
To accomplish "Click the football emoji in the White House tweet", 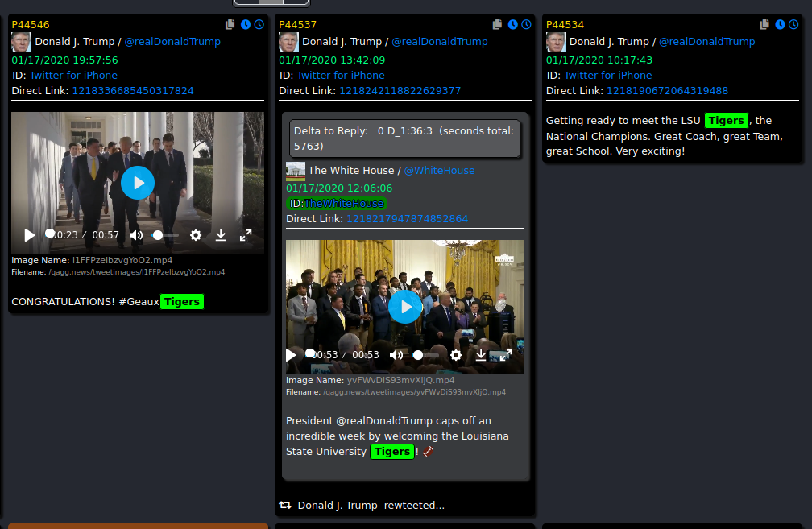I will coord(428,452).
